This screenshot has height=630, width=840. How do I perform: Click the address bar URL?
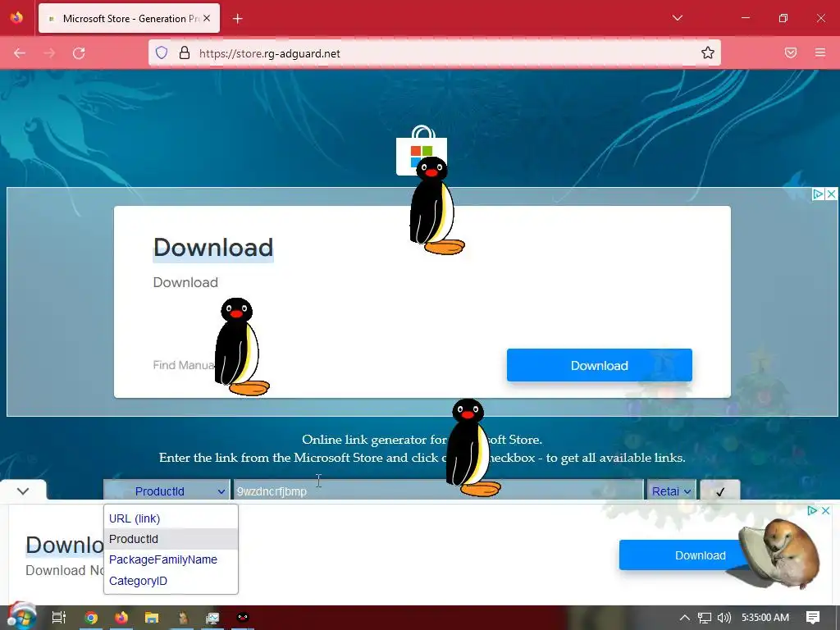(269, 53)
